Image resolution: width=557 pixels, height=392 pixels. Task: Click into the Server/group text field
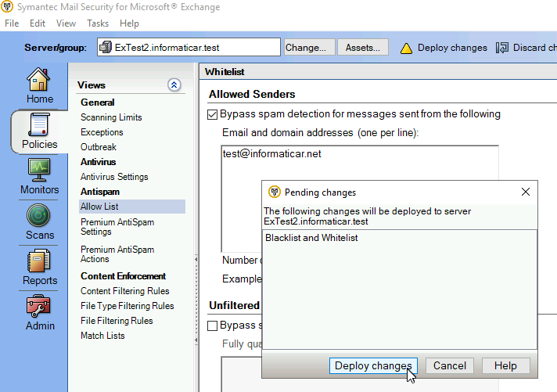189,47
